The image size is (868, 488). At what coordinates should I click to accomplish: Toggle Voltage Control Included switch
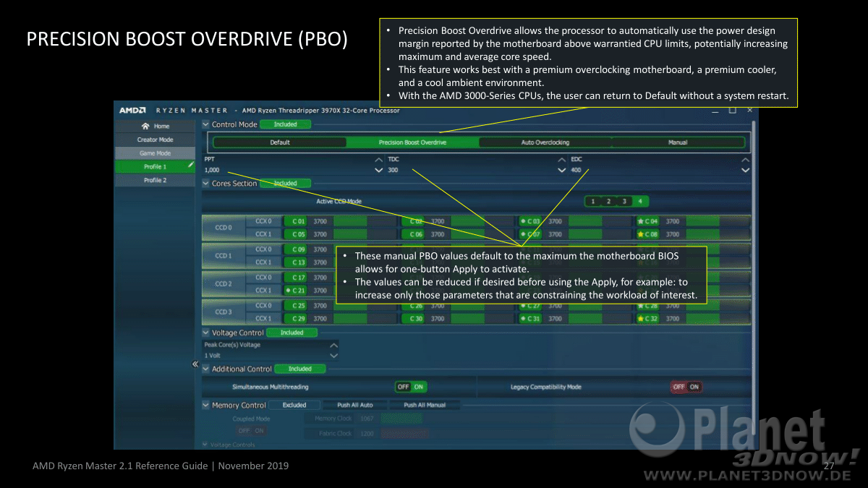292,333
